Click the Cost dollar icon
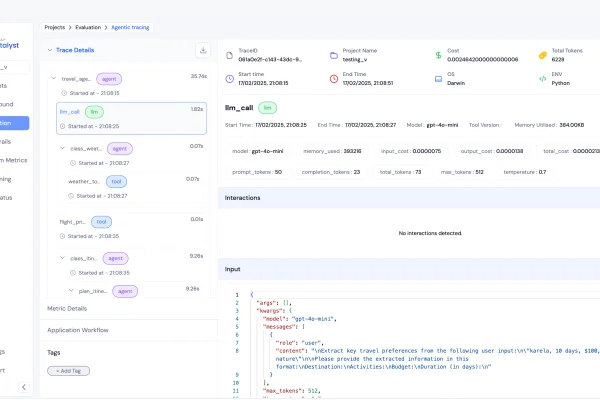600x400 pixels. pos(438,56)
